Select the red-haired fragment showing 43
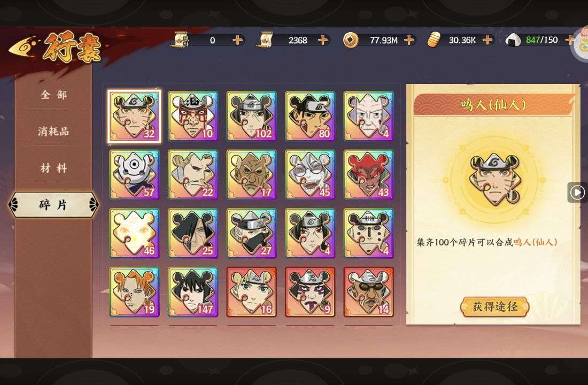The width and height of the screenshot is (588, 385). click(368, 175)
